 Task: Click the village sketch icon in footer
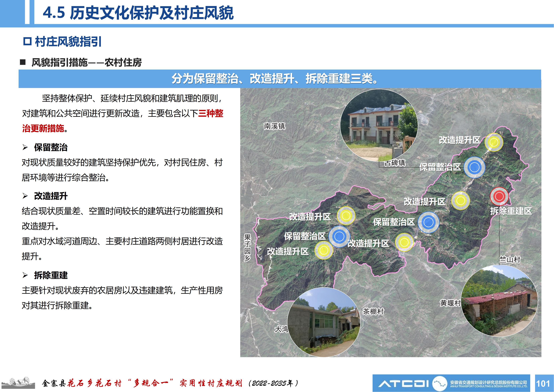tap(18, 383)
